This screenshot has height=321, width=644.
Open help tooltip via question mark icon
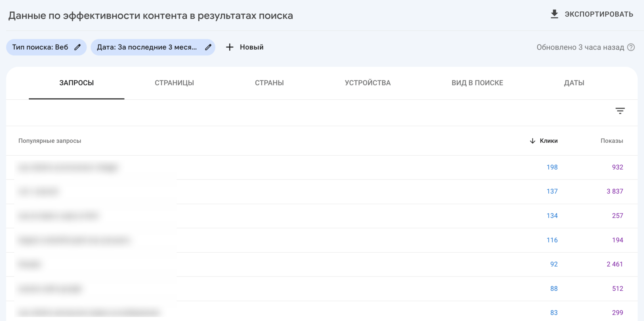pos(631,47)
